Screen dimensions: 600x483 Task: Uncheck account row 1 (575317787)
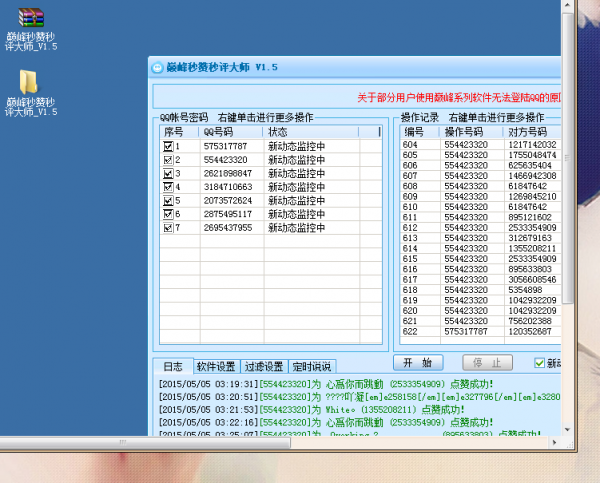click(168, 146)
